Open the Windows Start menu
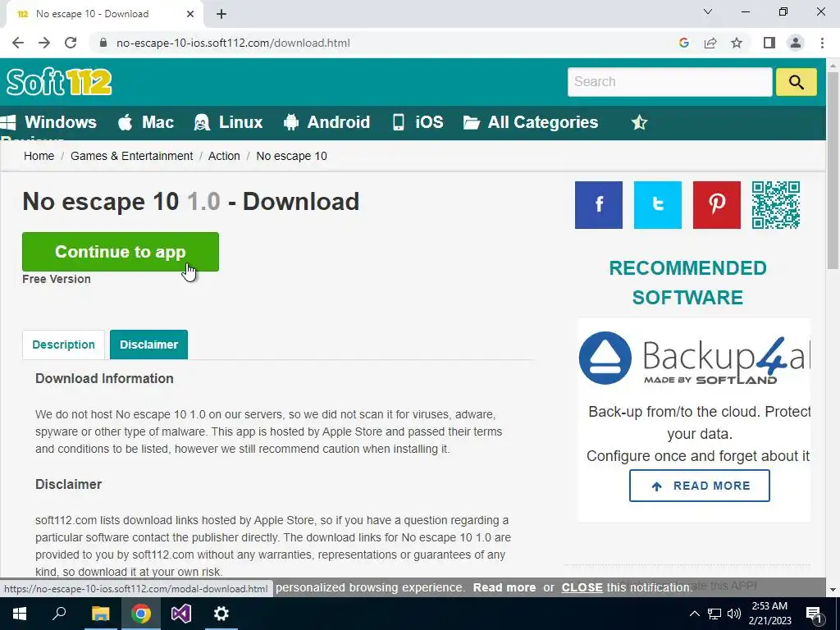This screenshot has width=840, height=630. pos(20,614)
